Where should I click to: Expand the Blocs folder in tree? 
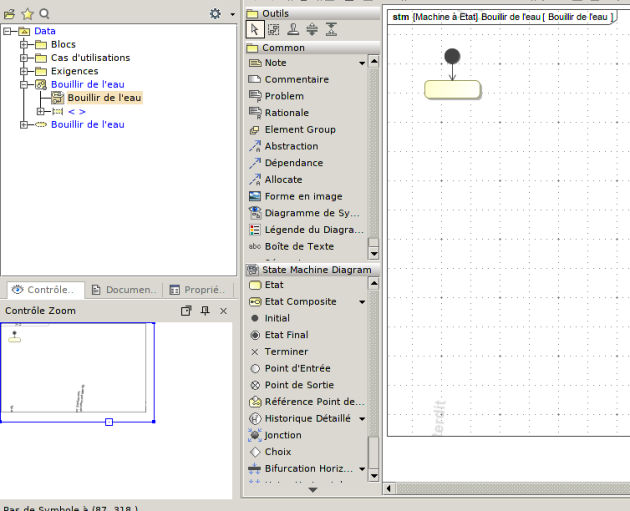coord(25,45)
